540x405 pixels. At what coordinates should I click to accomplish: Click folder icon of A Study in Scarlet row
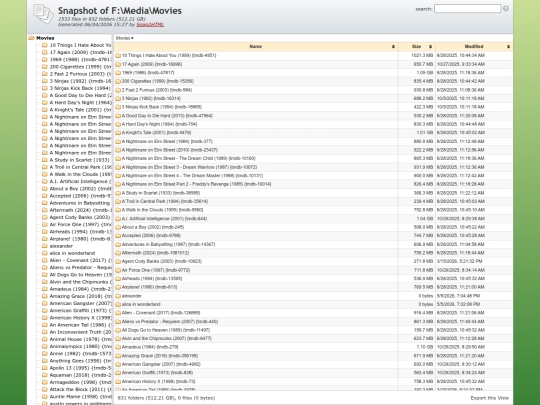tap(118, 193)
